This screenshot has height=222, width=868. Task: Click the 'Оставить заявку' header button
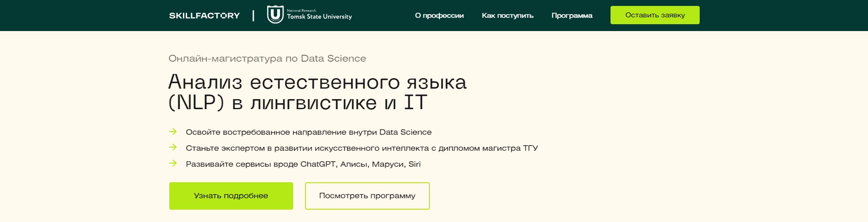point(655,15)
